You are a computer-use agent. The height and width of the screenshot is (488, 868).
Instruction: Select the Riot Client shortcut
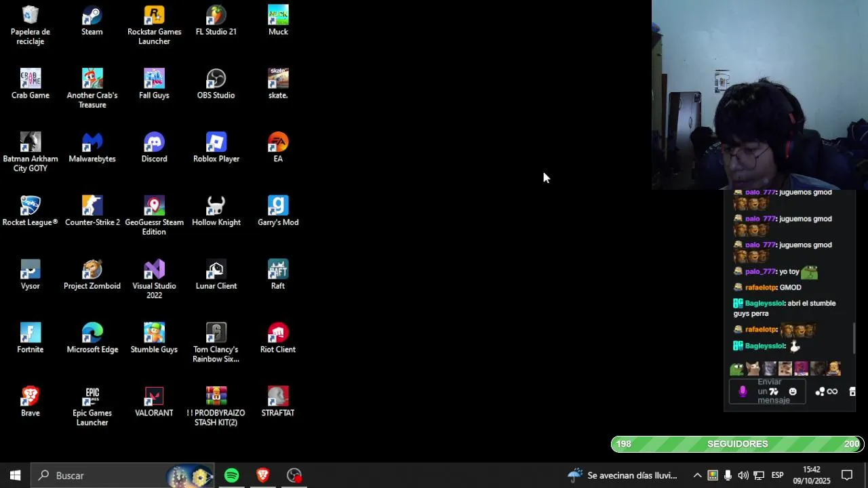coord(278,339)
